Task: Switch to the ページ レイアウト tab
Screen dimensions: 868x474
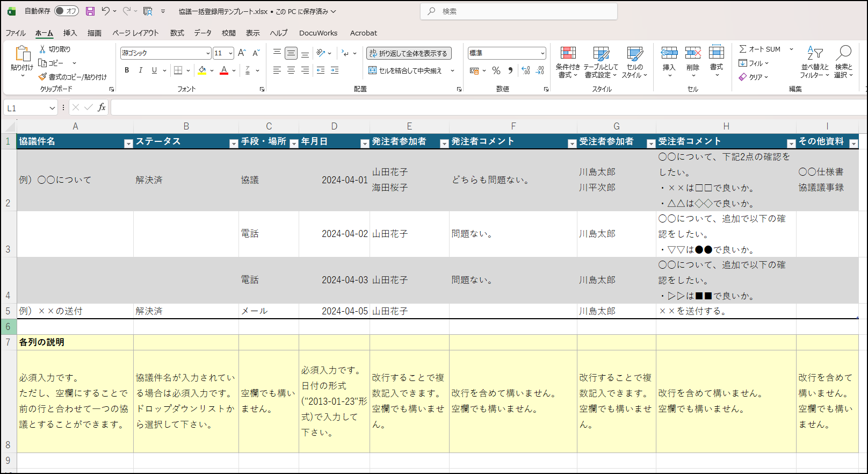Action: (135, 33)
